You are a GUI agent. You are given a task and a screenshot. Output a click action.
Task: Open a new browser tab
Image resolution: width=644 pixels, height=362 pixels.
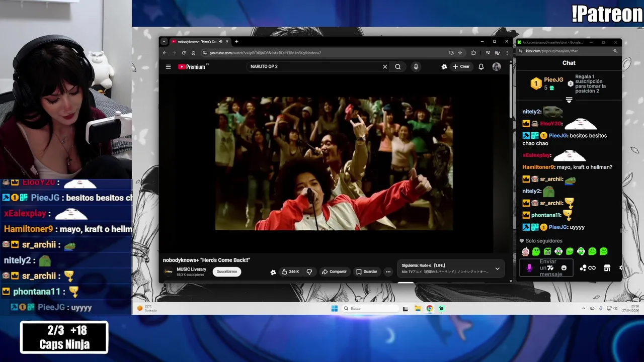[x=236, y=42]
